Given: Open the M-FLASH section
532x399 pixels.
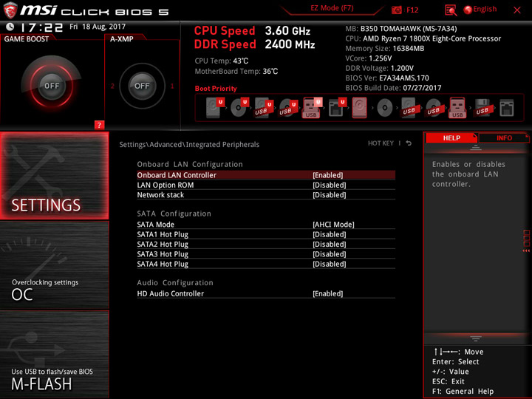Looking at the screenshot, I should click(54, 354).
